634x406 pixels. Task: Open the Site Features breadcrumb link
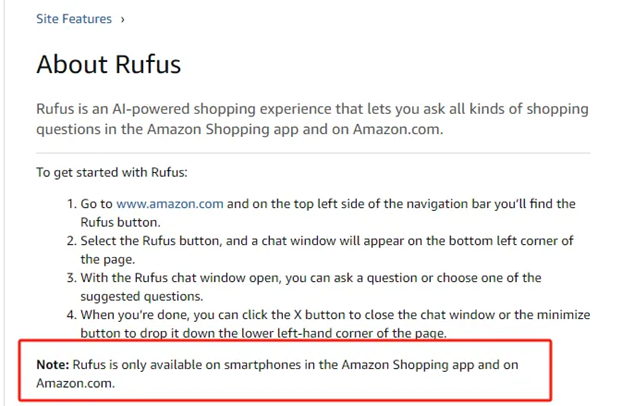[74, 19]
